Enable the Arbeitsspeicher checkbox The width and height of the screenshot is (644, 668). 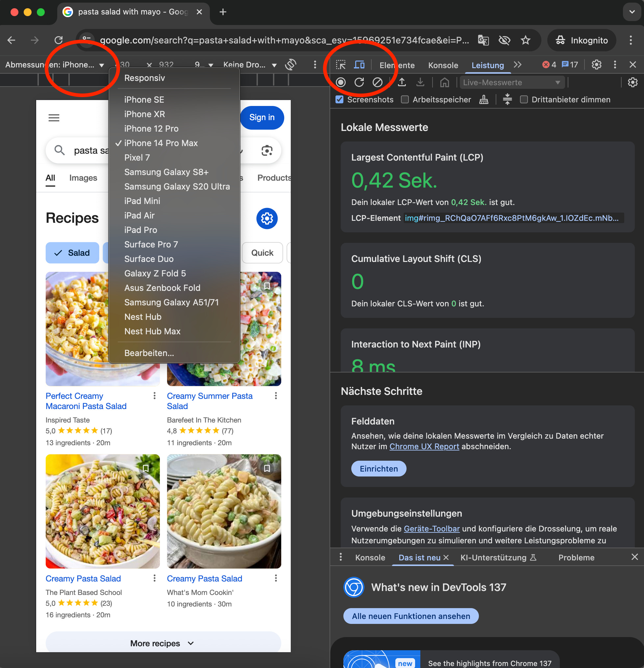[405, 99]
